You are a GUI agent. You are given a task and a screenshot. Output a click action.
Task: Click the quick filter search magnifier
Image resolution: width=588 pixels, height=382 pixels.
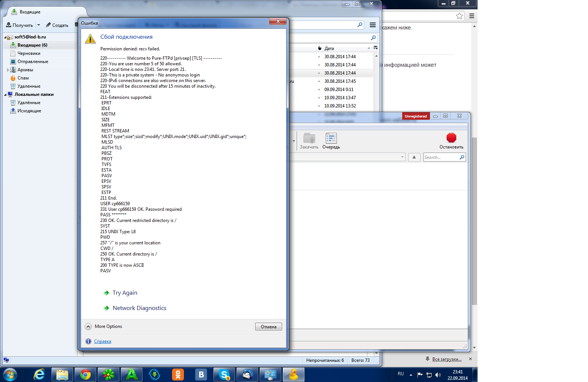coord(373,38)
